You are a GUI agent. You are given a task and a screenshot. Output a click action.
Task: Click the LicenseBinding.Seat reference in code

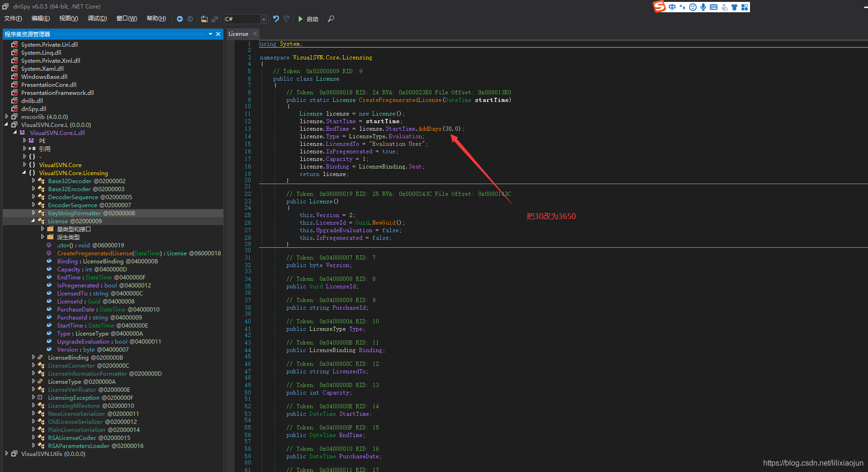[391, 167]
